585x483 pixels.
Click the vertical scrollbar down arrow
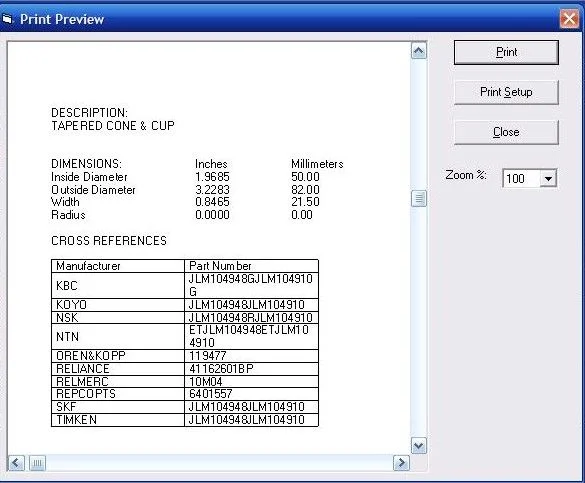[x=419, y=445]
